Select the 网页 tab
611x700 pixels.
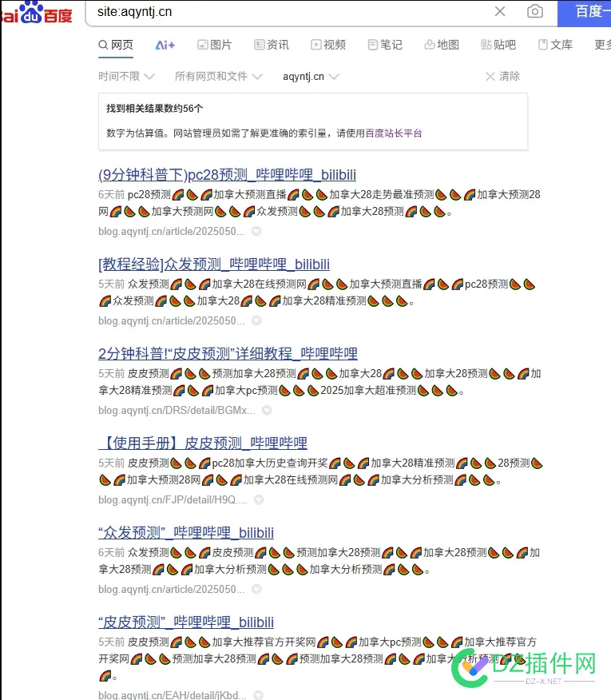(x=116, y=45)
